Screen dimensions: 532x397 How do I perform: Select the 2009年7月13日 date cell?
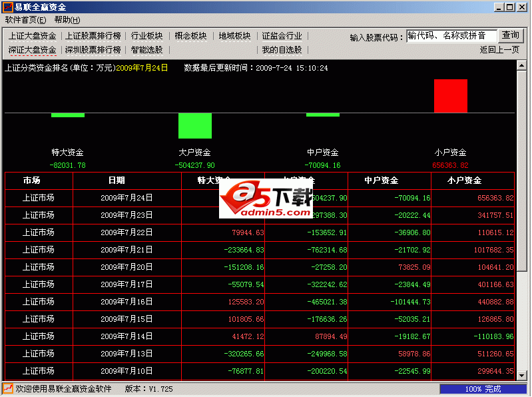click(x=127, y=354)
